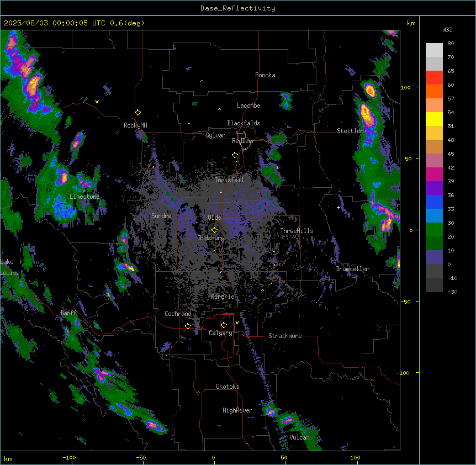Pick the bright yellow band in dBZ legend

[434, 119]
